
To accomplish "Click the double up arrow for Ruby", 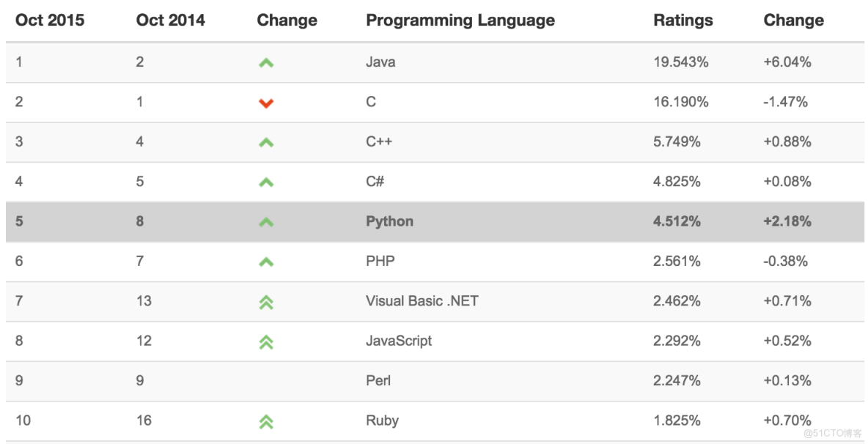I will tap(267, 421).
